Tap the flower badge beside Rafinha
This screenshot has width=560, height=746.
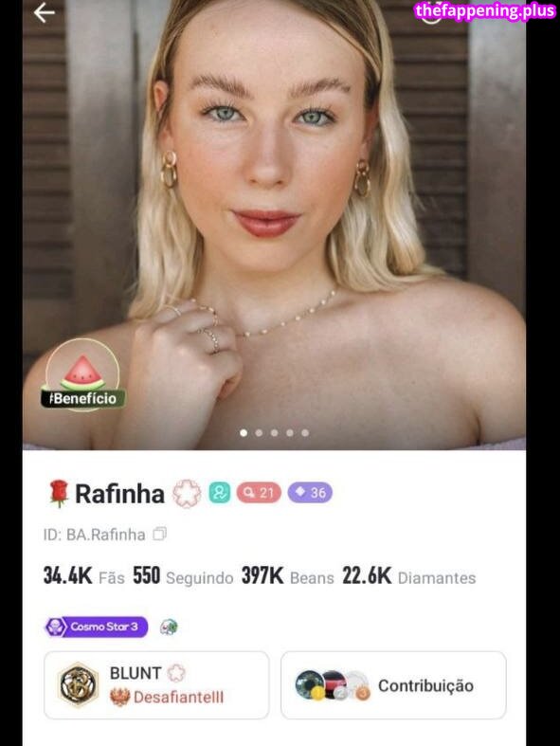tap(187, 493)
